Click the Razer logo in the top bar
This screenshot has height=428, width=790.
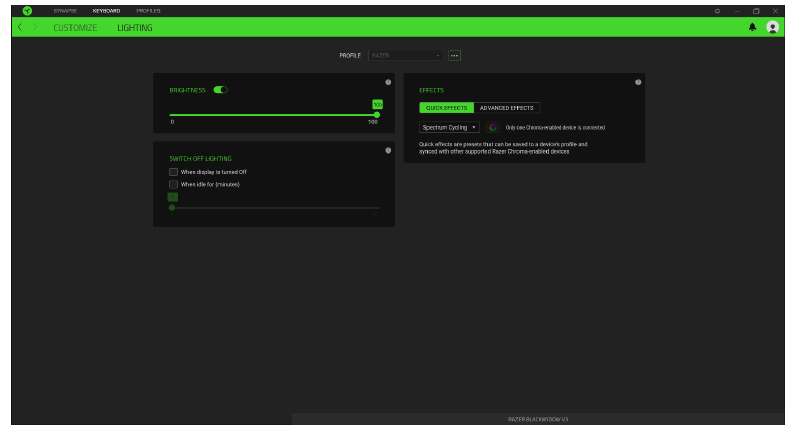[x=27, y=11]
